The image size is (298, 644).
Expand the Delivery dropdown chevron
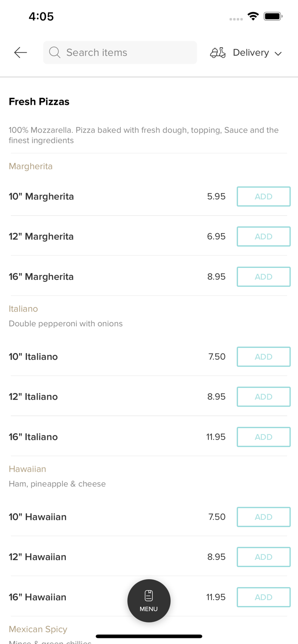(x=278, y=53)
